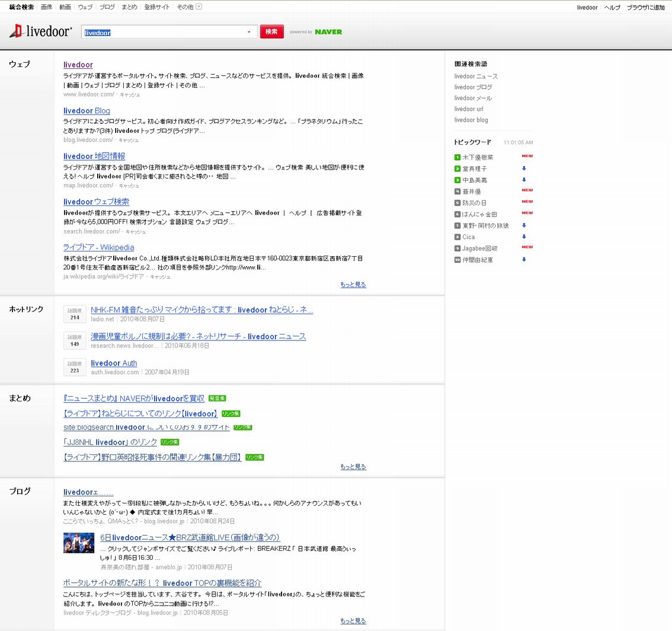Select related search livedoor url
Screen dimensions: 672x631
[469, 109]
